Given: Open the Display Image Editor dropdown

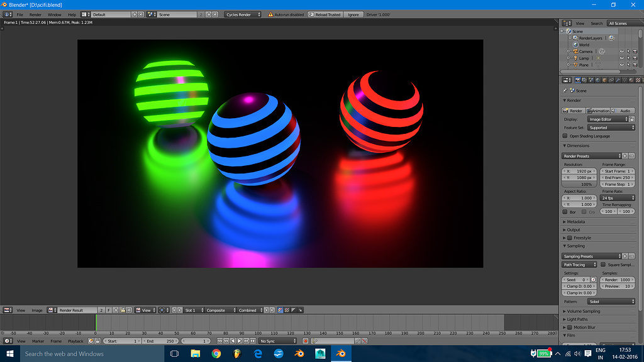Looking at the screenshot, I should pos(608,119).
